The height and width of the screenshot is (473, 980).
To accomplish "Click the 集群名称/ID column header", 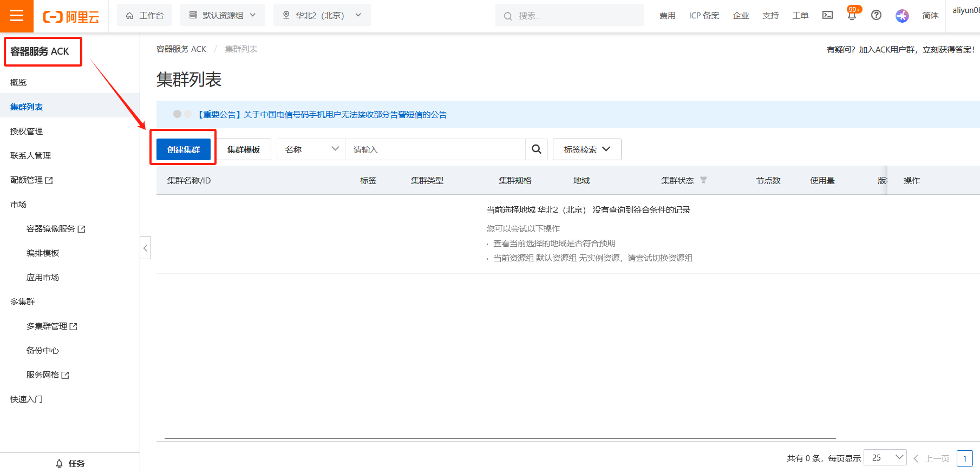I will click(x=189, y=180).
